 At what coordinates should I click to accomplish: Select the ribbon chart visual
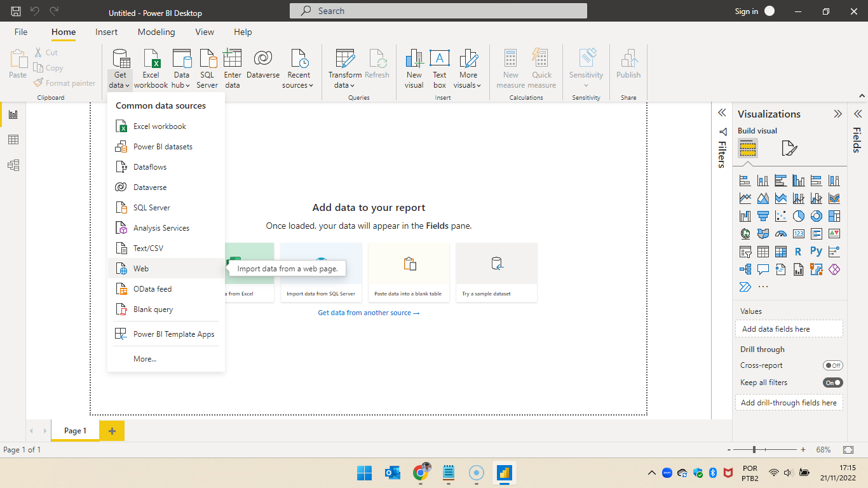(834, 198)
